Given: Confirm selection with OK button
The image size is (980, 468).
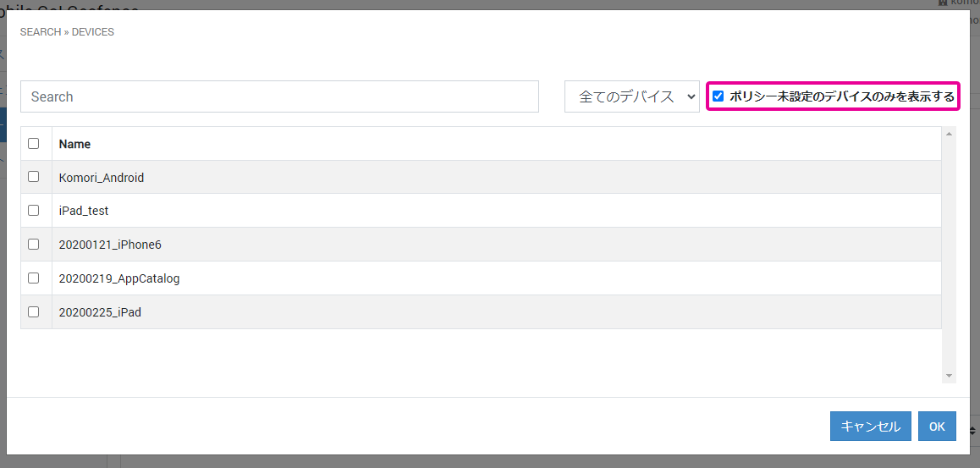Looking at the screenshot, I should (x=936, y=427).
